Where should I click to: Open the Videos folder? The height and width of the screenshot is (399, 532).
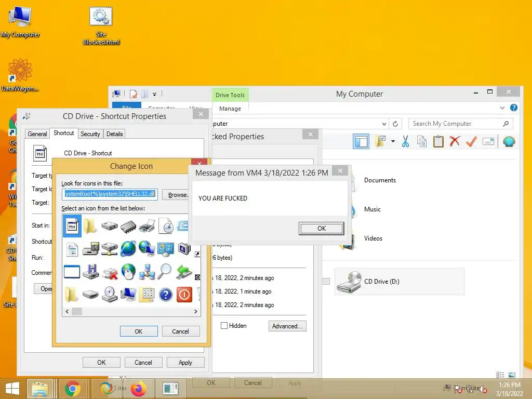coord(373,238)
